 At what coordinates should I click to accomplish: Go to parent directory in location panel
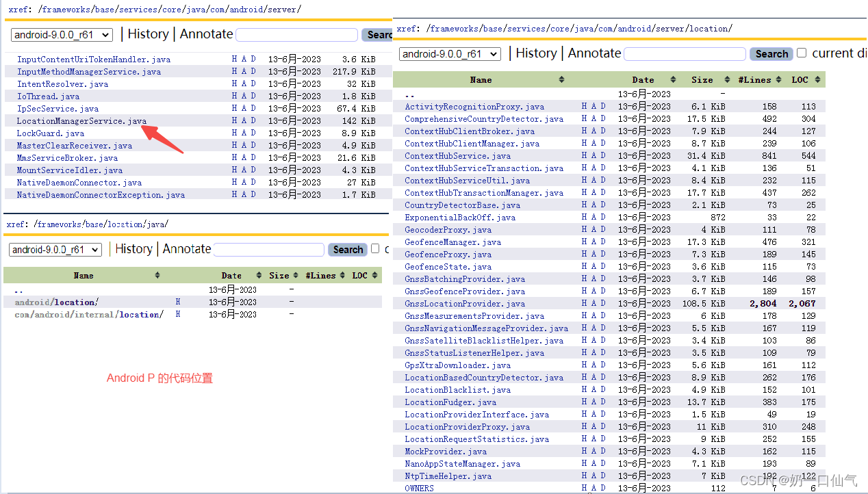point(409,95)
